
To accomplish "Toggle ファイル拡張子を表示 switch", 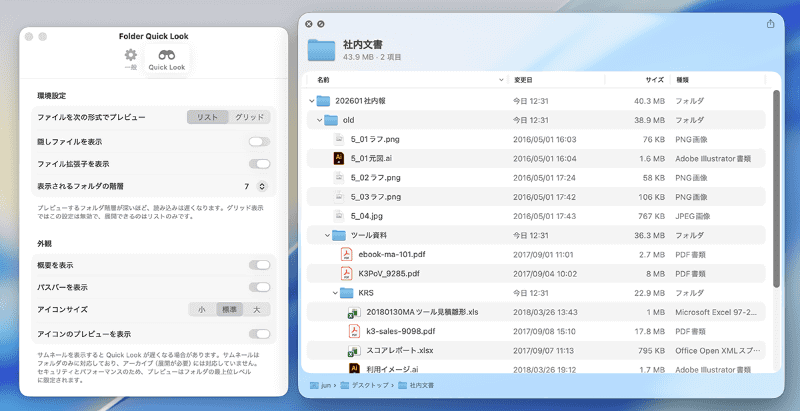I will [x=259, y=164].
